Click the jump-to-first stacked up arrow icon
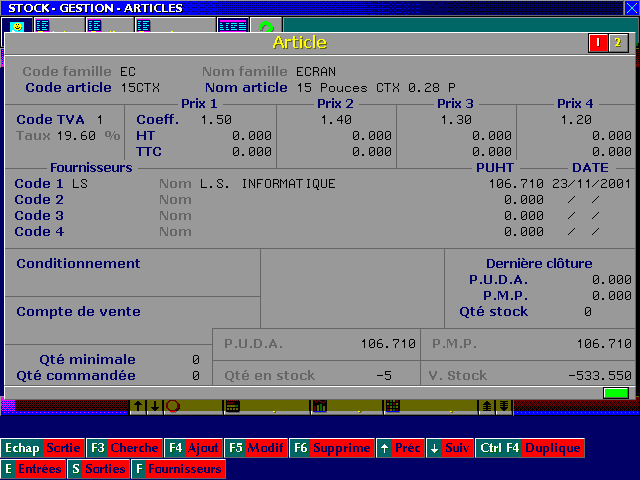 click(487, 406)
